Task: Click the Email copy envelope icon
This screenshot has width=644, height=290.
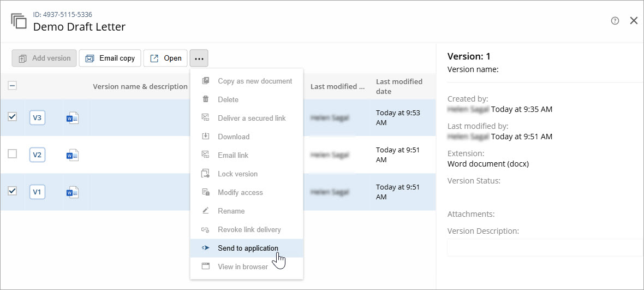Action: (x=90, y=58)
